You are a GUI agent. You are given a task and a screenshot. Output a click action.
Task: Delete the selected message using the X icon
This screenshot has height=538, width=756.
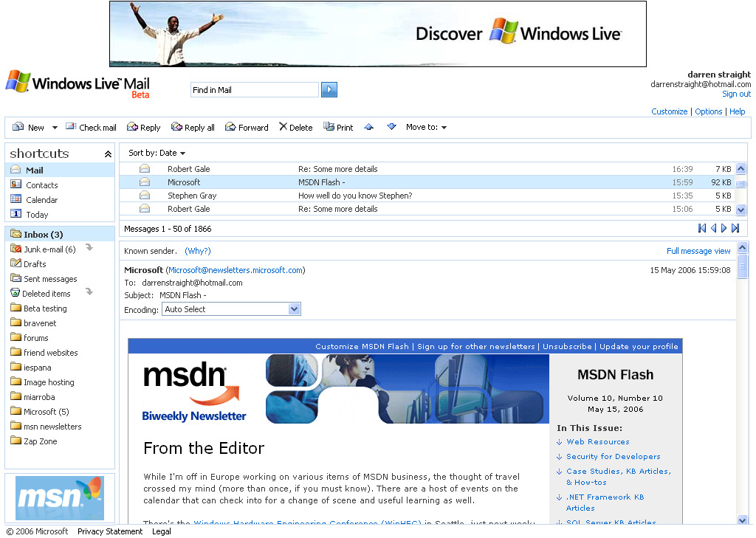(x=283, y=127)
